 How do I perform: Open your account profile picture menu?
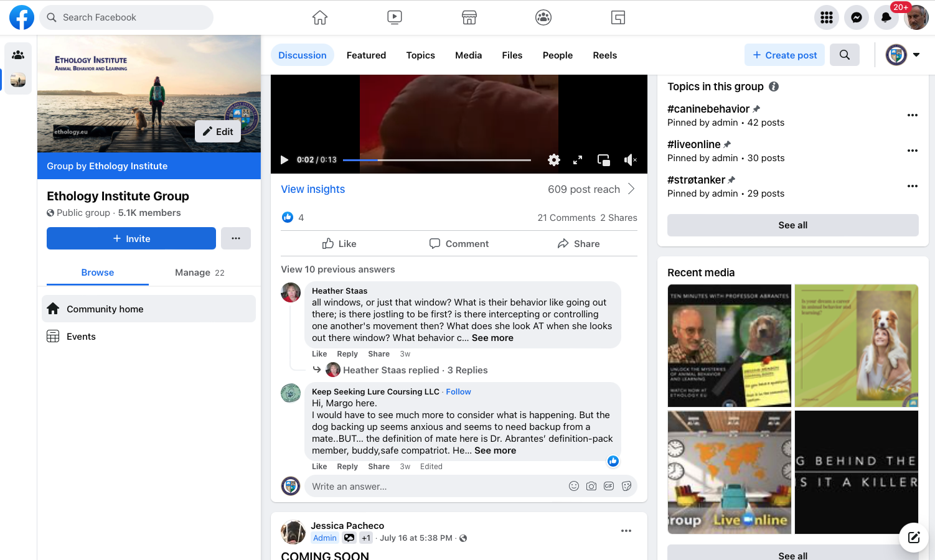point(916,17)
